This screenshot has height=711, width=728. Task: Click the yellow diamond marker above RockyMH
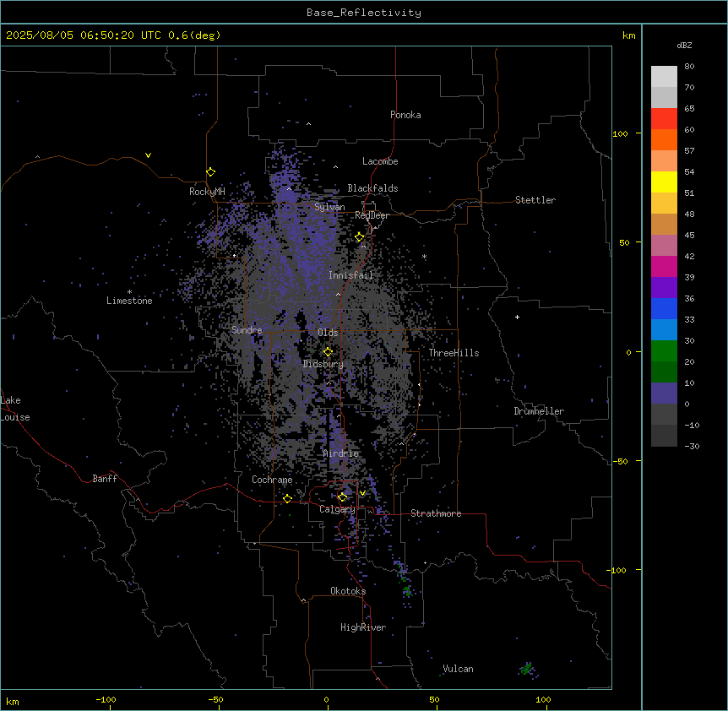pyautogui.click(x=210, y=171)
